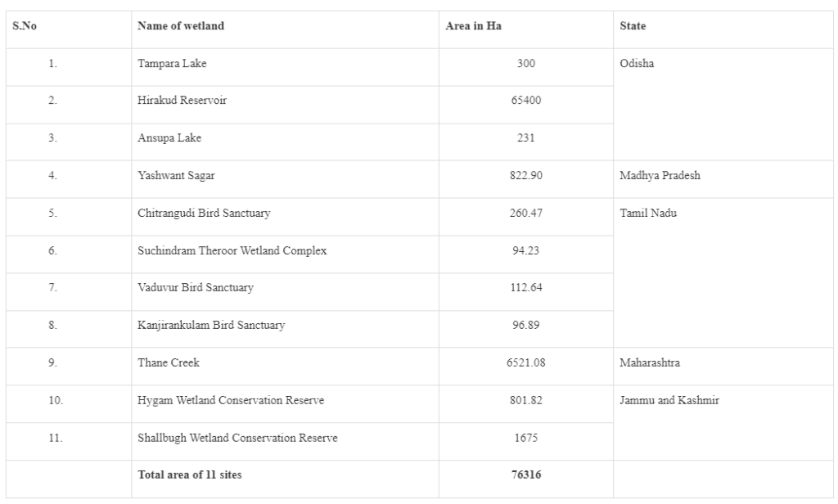This screenshot has width=838, height=504.
Task: Click the State column header
Action: click(633, 27)
